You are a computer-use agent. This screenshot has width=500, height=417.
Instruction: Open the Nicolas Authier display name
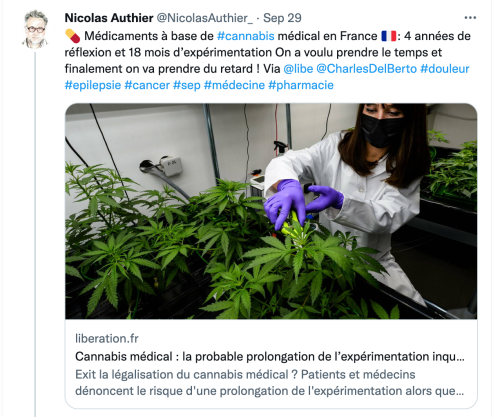[109, 18]
